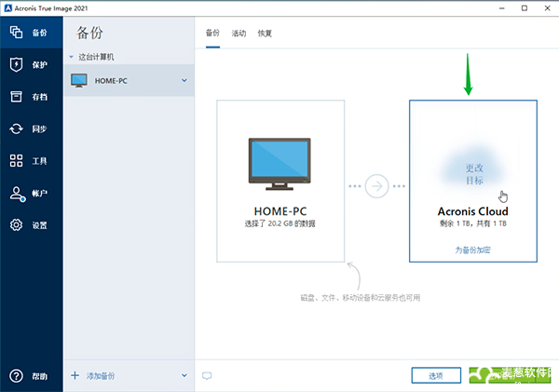The height and width of the screenshot is (392, 559).
Task: Open the 帐户 (Account) sidebar section
Action: pyautogui.click(x=30, y=194)
